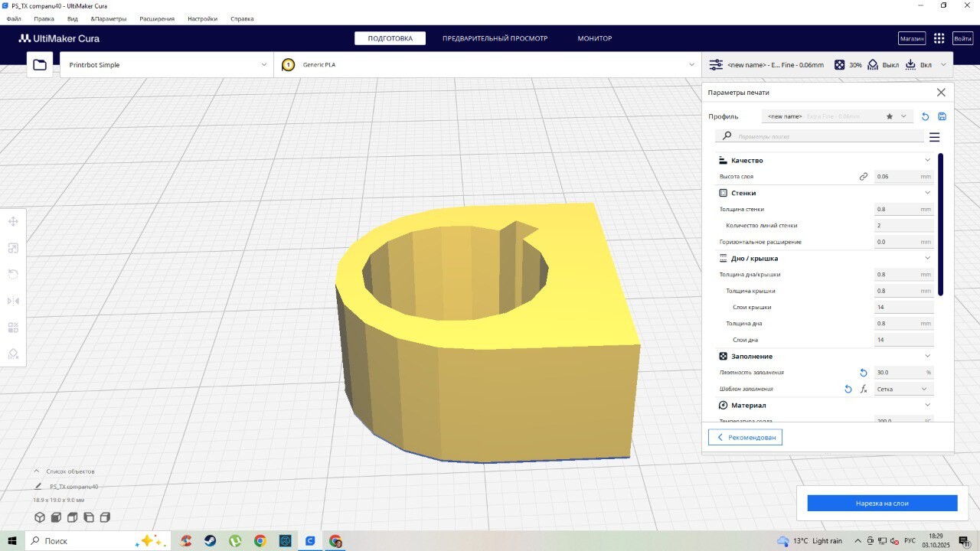Screen dimensions: 980x551
Task: Click the Нарезка на слои button
Action: coord(882,503)
